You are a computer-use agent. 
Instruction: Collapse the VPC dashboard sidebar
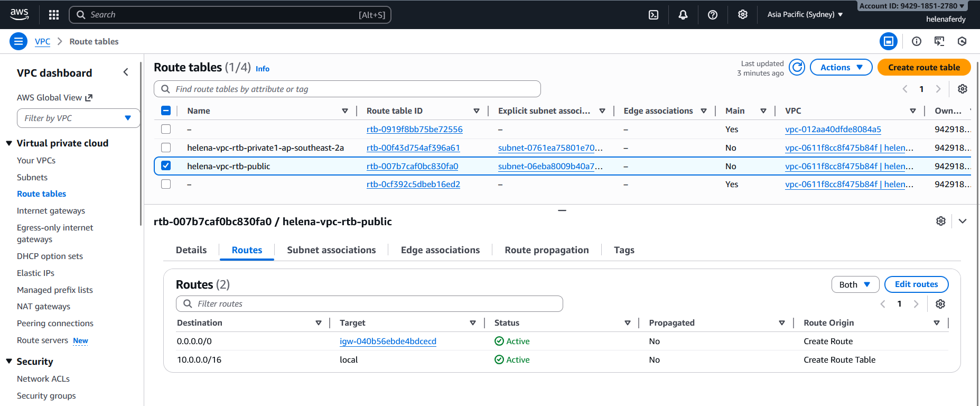[126, 72]
